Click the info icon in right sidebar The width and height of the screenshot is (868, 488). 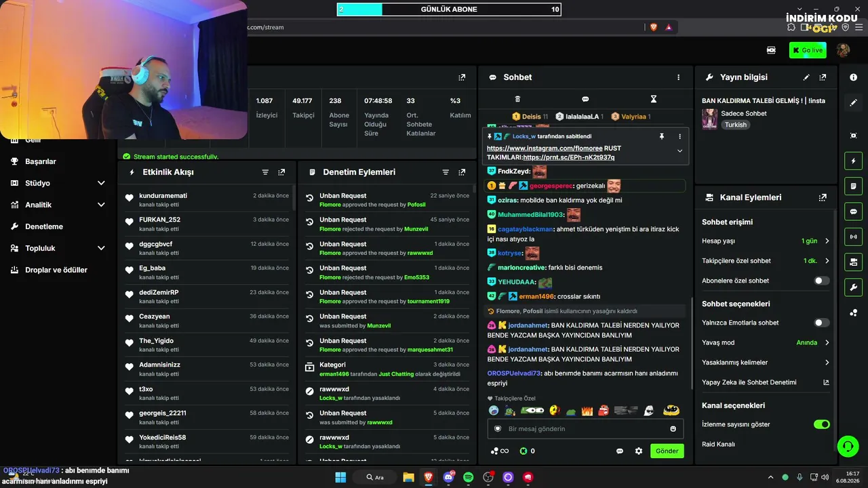tap(853, 77)
